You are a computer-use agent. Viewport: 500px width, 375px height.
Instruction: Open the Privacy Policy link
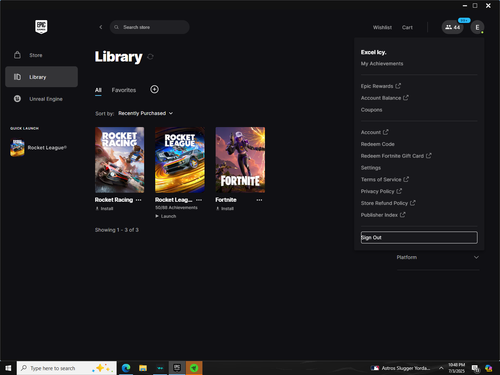tap(381, 191)
